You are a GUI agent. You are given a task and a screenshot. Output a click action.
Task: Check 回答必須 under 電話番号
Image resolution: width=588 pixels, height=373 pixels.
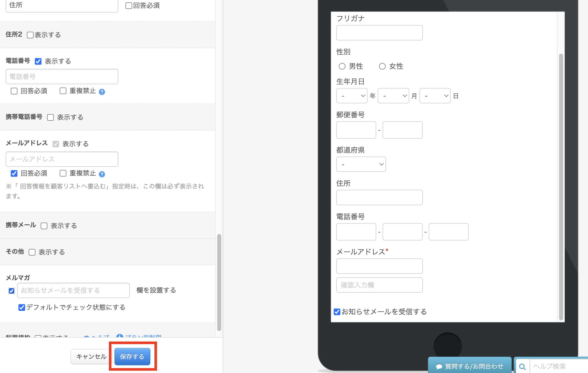pos(14,91)
